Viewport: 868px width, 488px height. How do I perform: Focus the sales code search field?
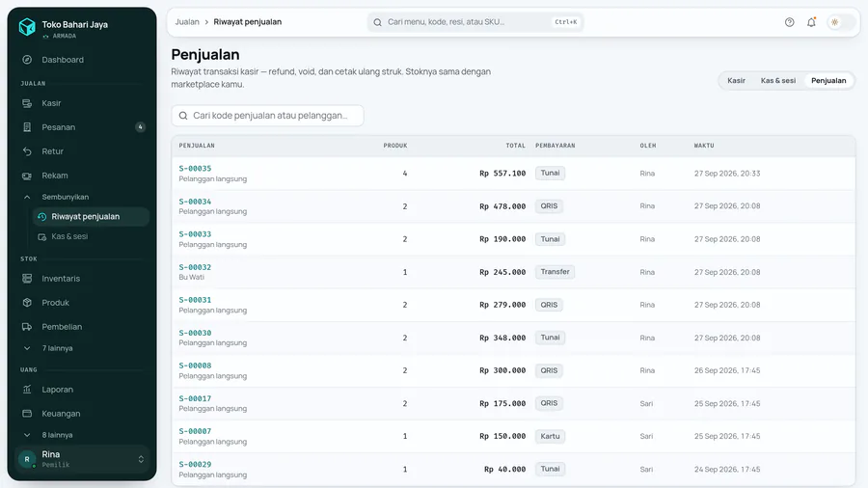pyautogui.click(x=267, y=116)
